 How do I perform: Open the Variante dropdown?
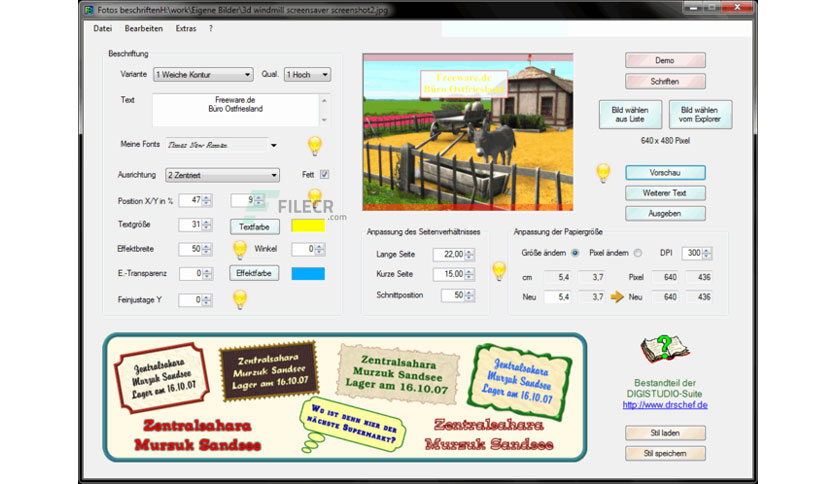coord(203,75)
